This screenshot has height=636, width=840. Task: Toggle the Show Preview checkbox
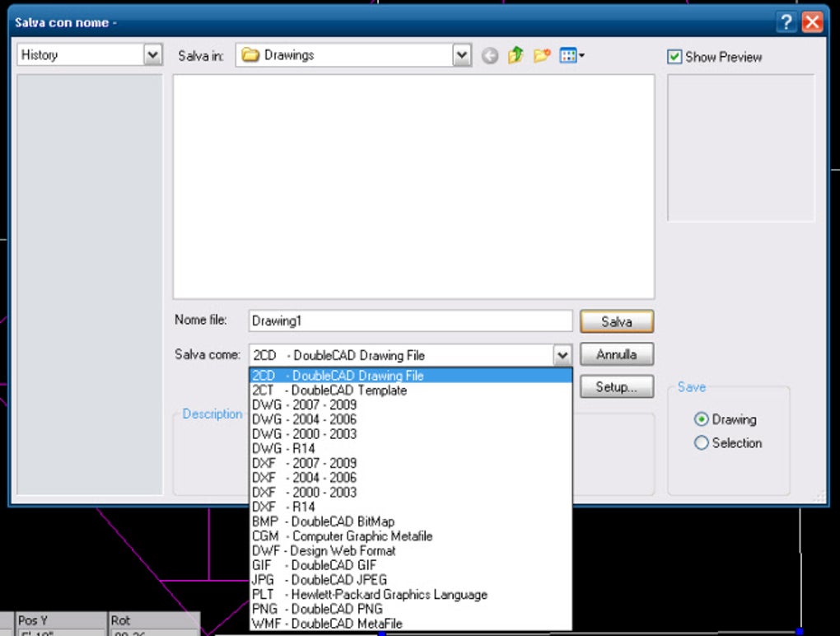tap(674, 57)
